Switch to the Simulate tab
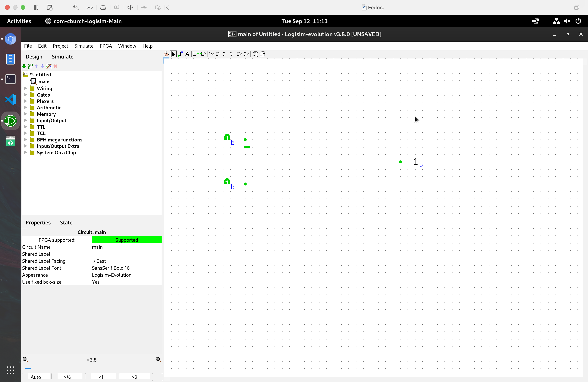This screenshot has width=588, height=382. point(62,57)
